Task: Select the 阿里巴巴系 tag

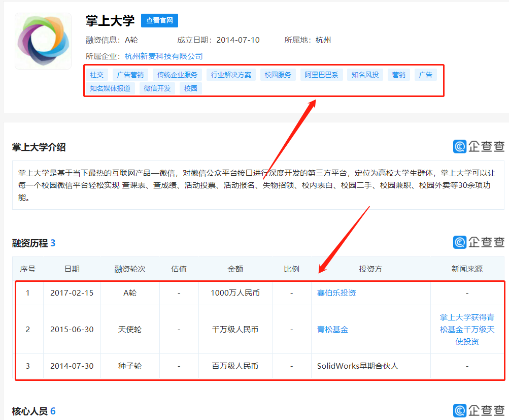Action: (321, 75)
